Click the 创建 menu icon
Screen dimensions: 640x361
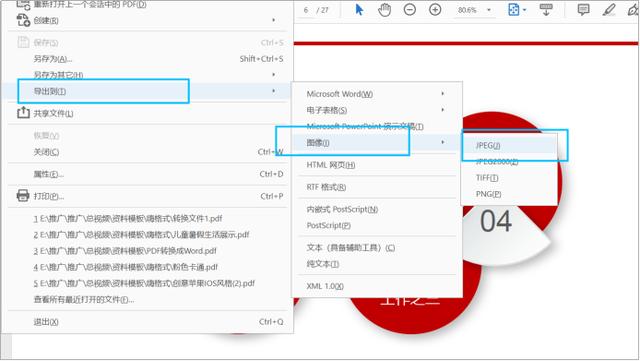23,20
